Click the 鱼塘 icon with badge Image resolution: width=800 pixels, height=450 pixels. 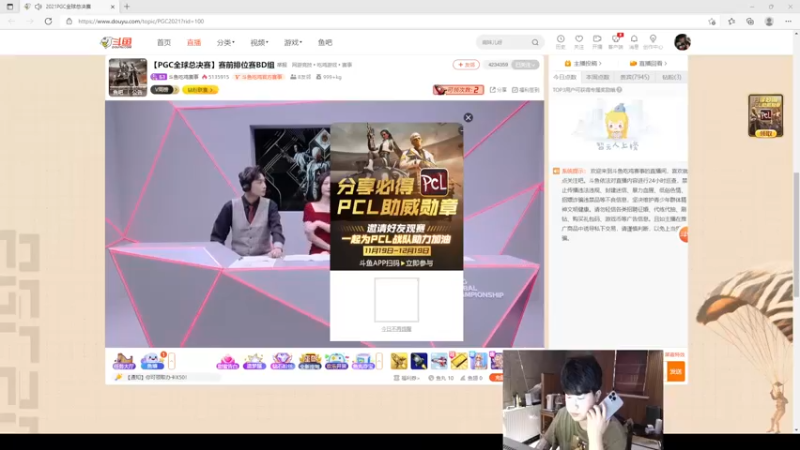(153, 361)
